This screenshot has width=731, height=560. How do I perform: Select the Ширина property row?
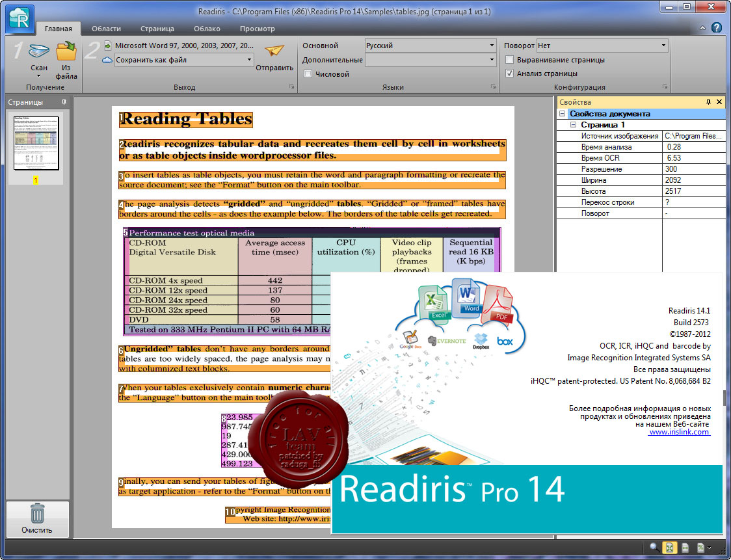[641, 180]
